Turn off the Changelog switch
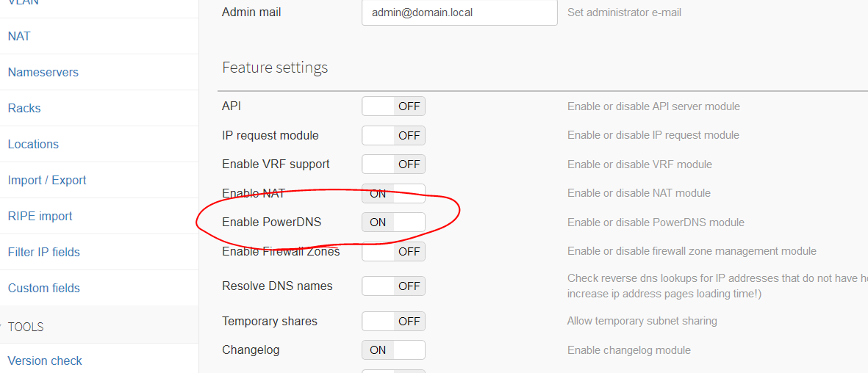 coord(393,350)
